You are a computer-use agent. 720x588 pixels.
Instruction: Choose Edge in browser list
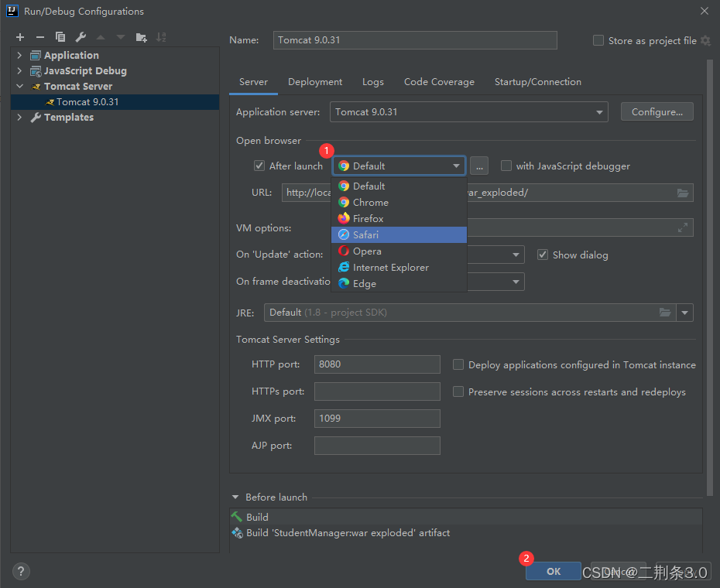[399, 284]
